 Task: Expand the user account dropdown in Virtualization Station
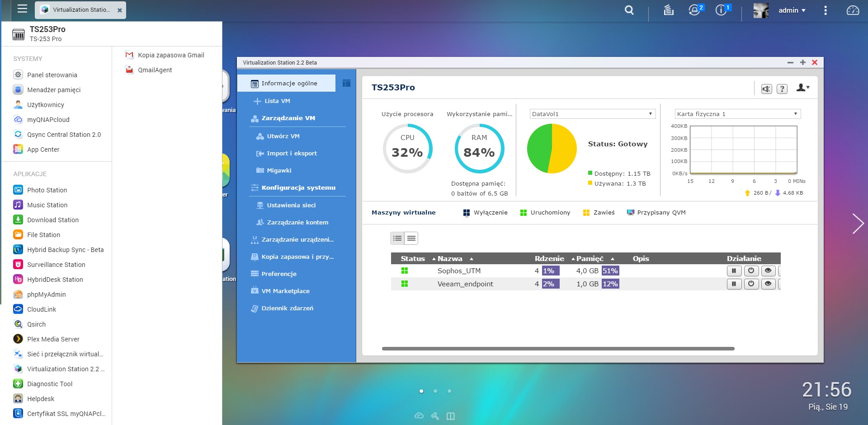coord(803,88)
